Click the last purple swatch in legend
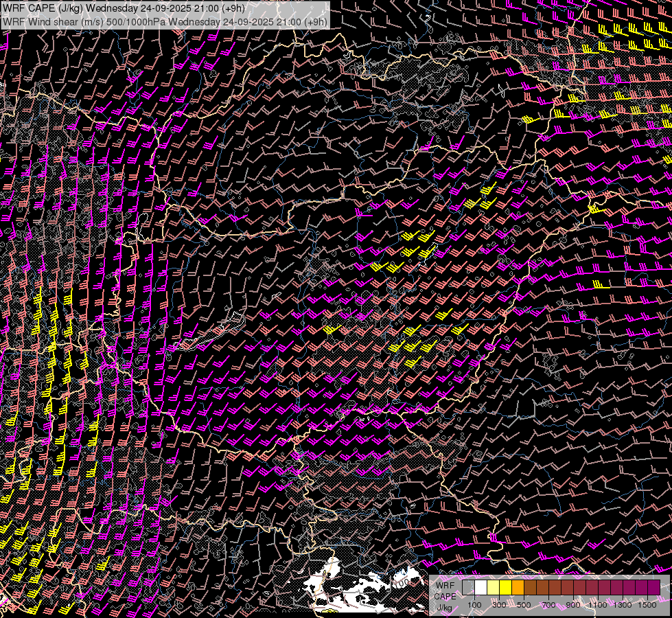Viewport: 672px width, 618px height. point(653,588)
